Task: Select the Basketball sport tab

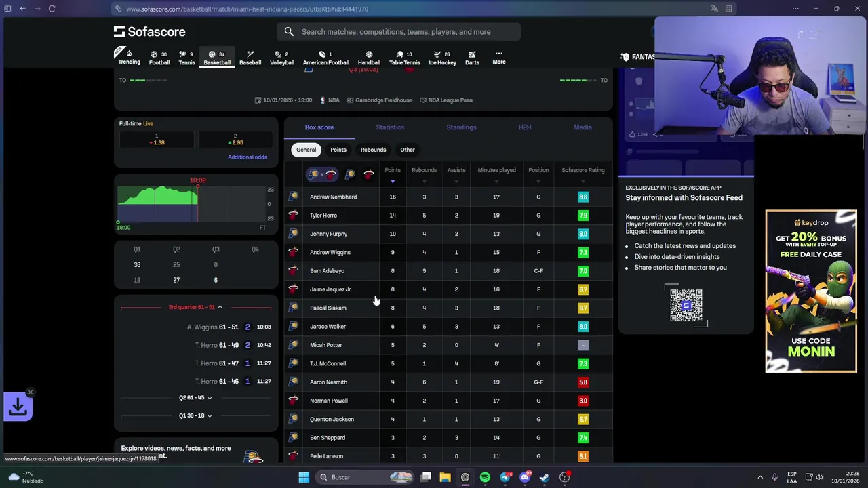Action: point(217,58)
